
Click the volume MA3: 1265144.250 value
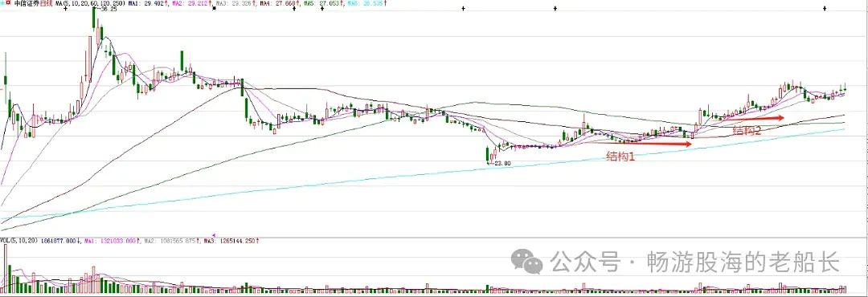click(x=228, y=241)
